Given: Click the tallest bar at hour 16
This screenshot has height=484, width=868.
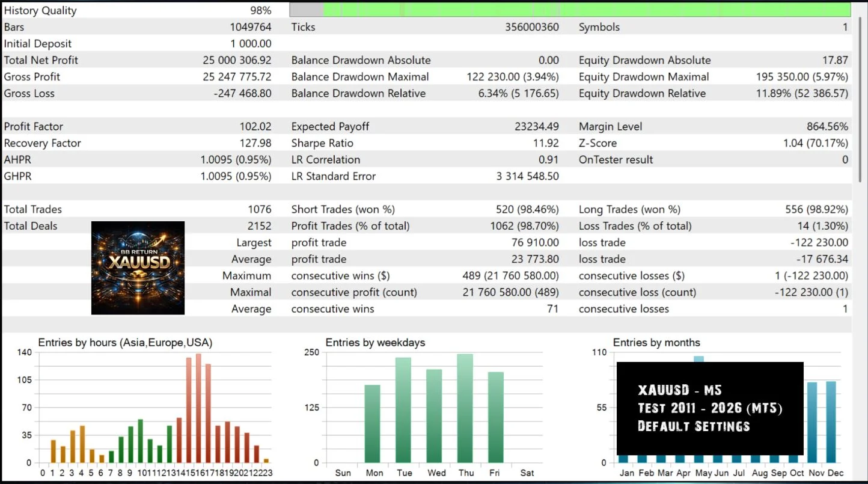Looking at the screenshot, I should click(198, 408).
